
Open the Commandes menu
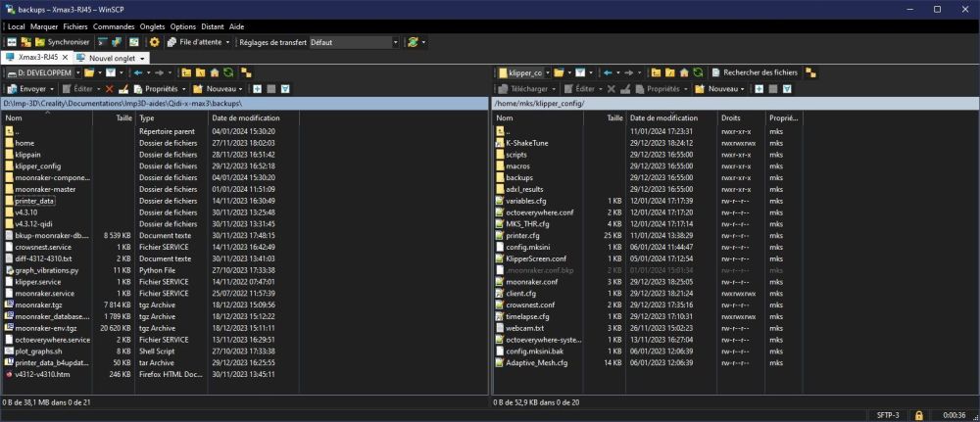tap(114, 26)
